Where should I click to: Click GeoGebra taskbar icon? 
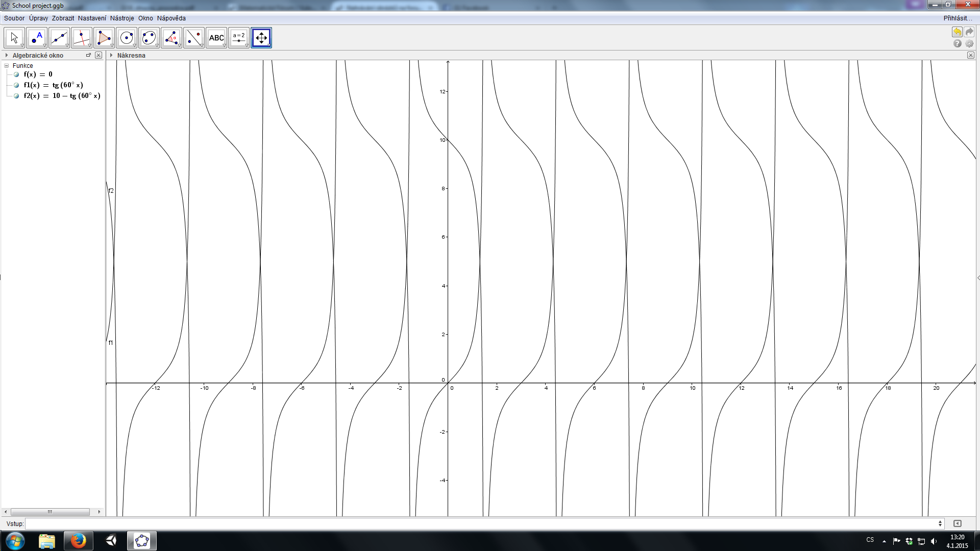pyautogui.click(x=142, y=541)
